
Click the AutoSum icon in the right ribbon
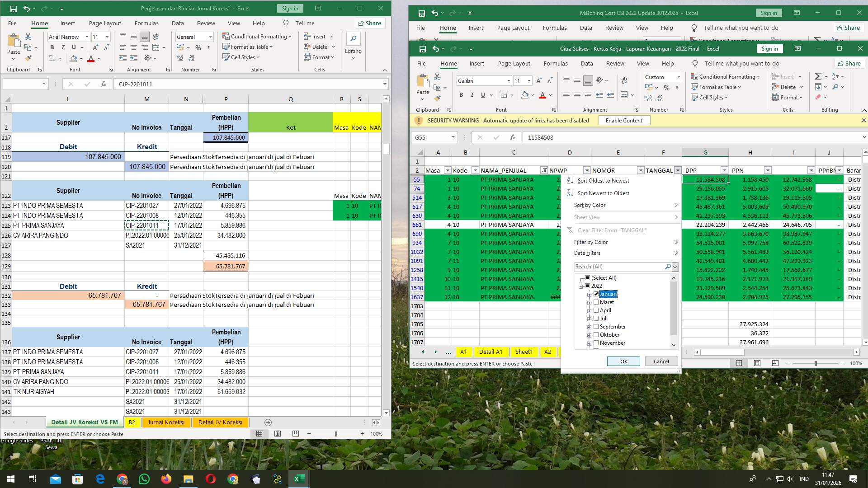[x=818, y=76]
